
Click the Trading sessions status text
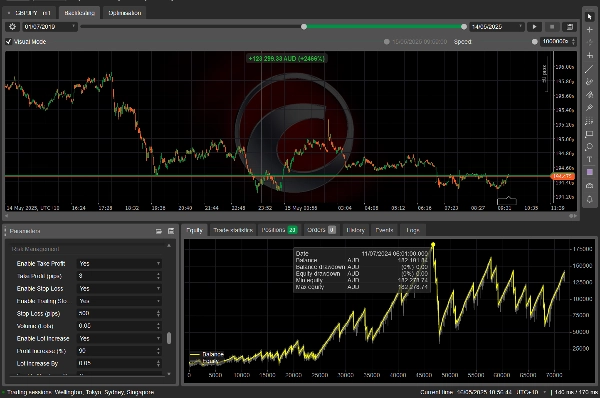point(80,392)
